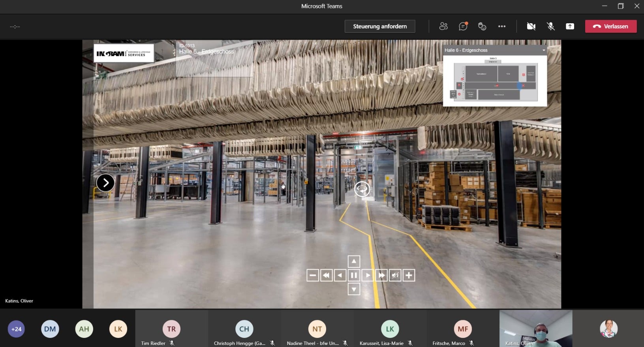Zoom out with the minus button

(312, 275)
